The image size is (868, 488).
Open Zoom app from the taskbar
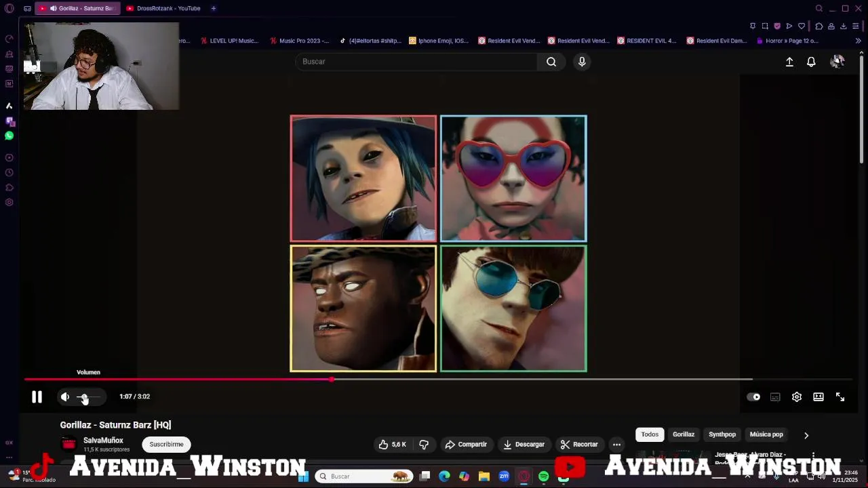[x=504, y=476]
